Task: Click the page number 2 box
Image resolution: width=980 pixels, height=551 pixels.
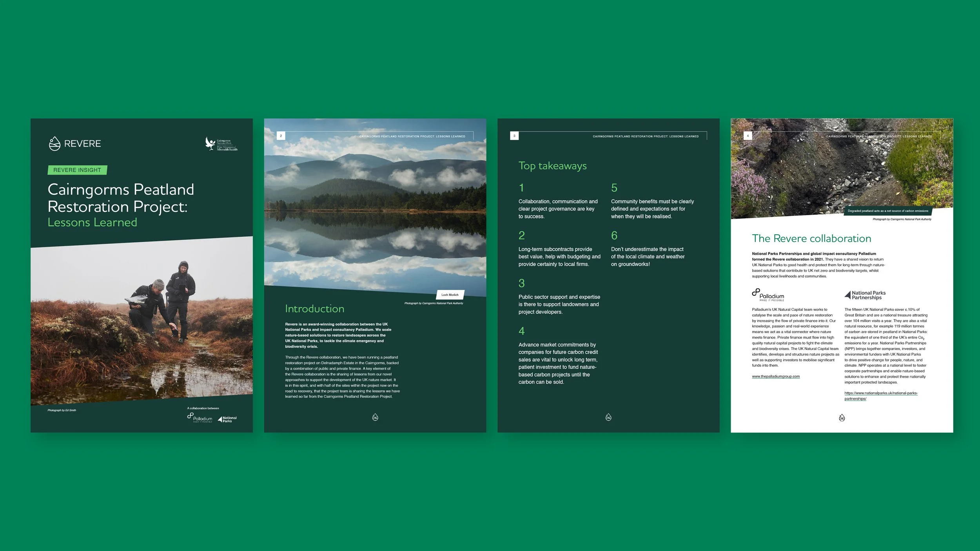Action: pos(281,136)
